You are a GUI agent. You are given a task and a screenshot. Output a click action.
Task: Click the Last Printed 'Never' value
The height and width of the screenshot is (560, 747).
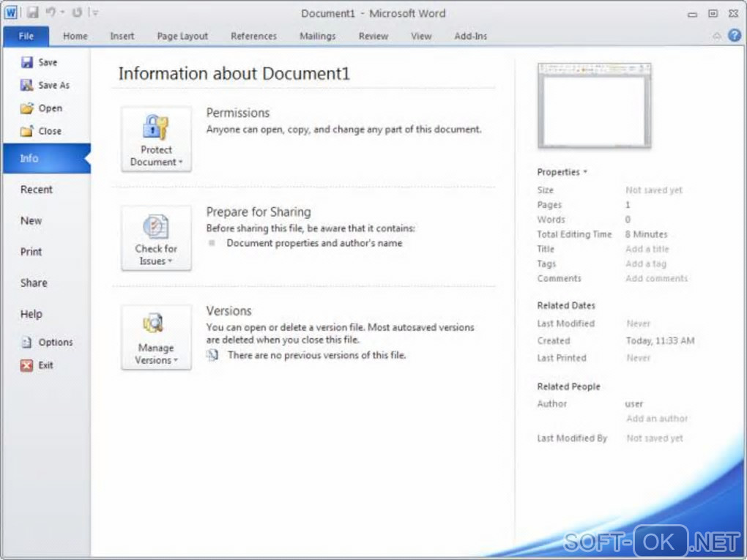tap(638, 358)
